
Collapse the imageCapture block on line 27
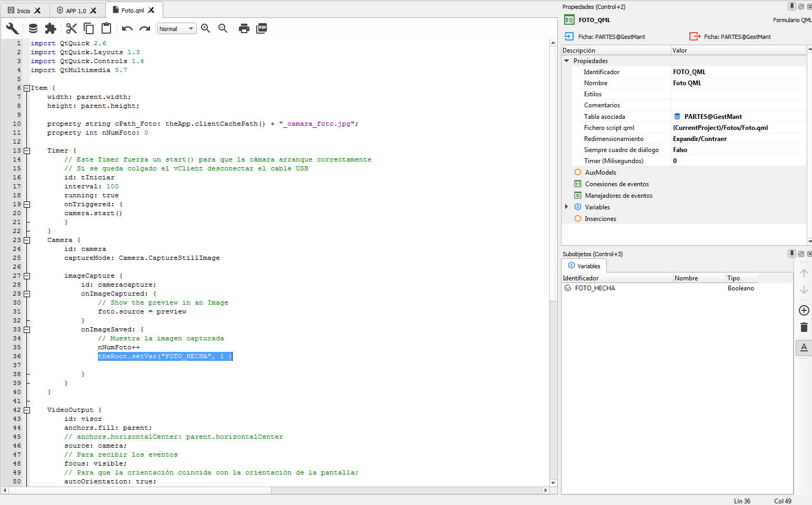(x=27, y=276)
